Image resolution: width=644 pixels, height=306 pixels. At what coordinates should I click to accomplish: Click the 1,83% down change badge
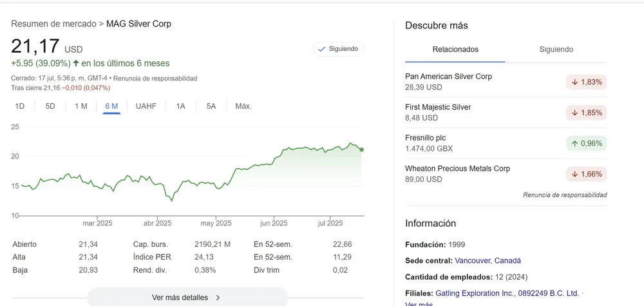pos(587,82)
